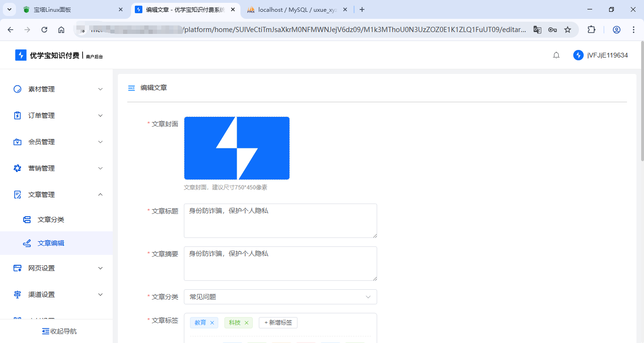Image resolution: width=644 pixels, height=343 pixels.
Task: Click inside the 文章标题 title field
Action: coord(281,220)
